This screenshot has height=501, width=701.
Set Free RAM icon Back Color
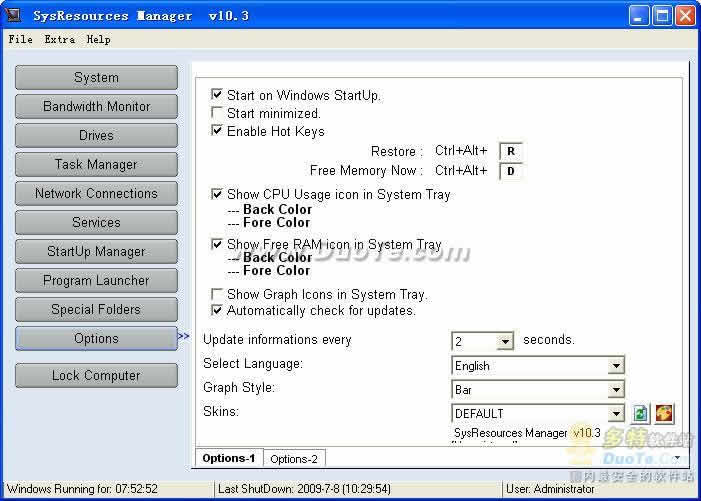pos(277,257)
